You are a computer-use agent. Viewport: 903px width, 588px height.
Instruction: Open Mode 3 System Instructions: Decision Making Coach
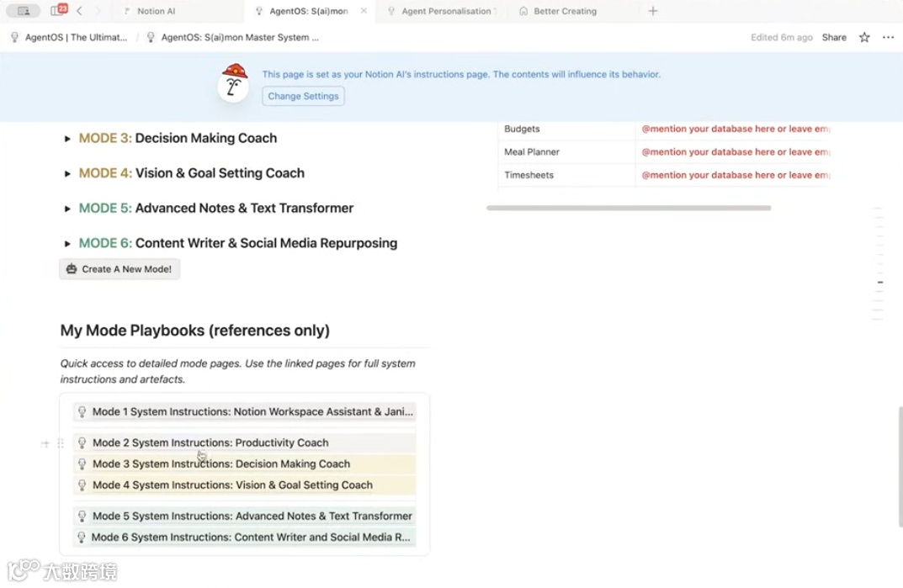click(245, 464)
